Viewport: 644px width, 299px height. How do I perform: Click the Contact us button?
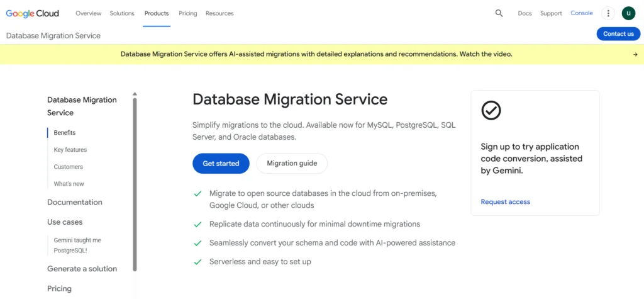point(618,34)
